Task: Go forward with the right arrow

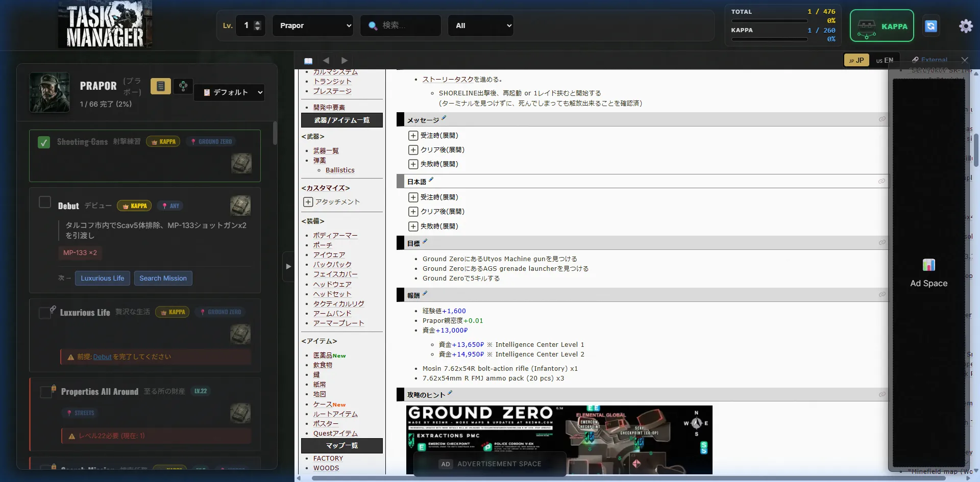Action: [x=345, y=60]
